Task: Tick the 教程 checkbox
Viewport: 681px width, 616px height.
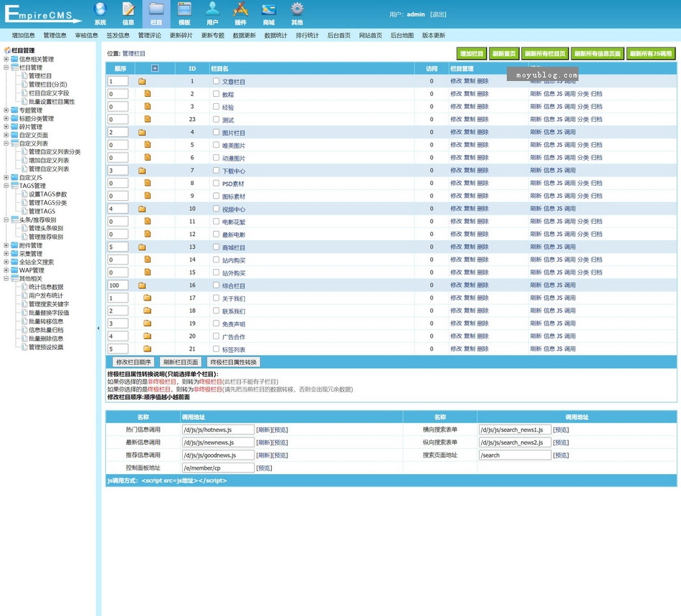Action: [216, 94]
